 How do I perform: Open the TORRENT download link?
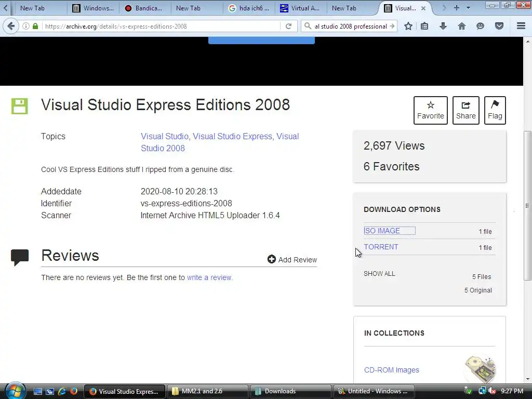381,247
